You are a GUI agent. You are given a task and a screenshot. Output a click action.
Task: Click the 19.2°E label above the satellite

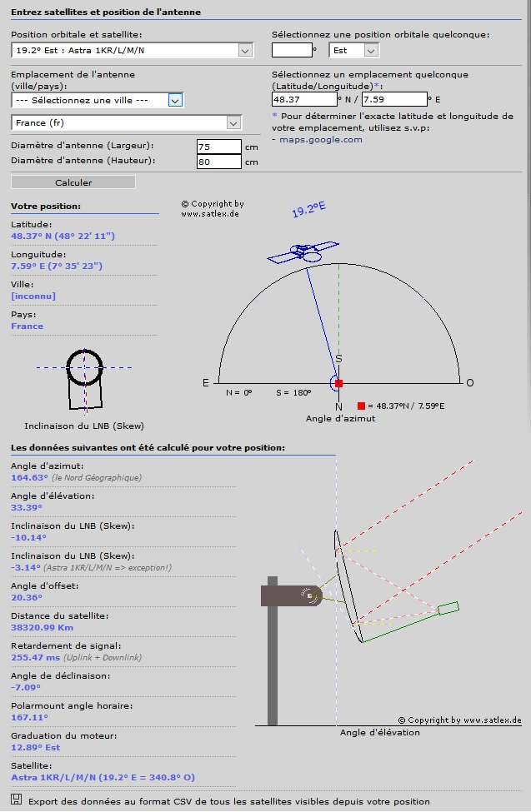(x=308, y=209)
